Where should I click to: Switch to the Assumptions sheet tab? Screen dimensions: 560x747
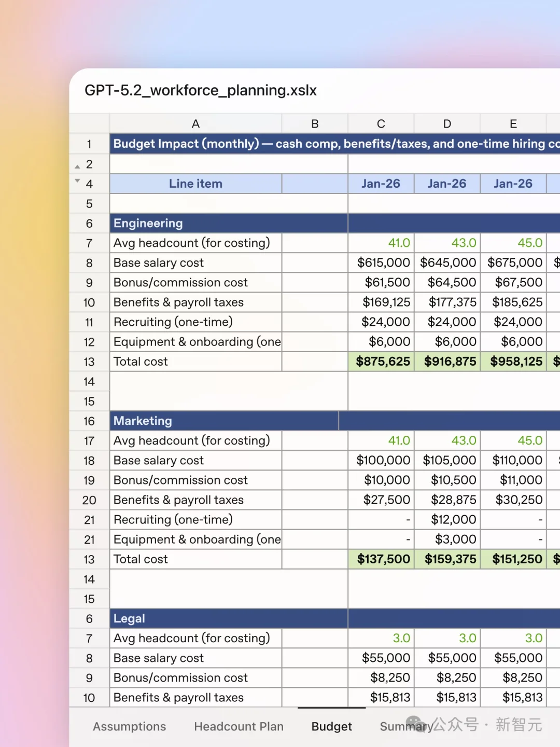coord(129,726)
